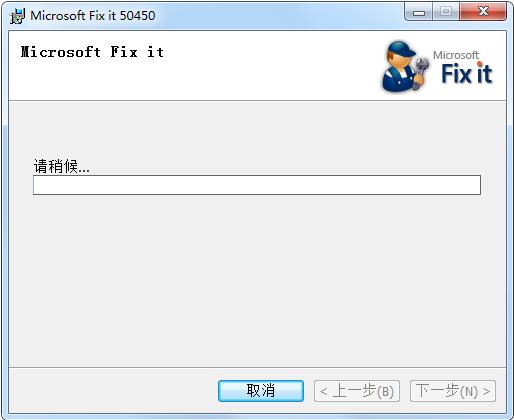Click the gray "Microsoft" word in logo
Image resolution: width=514 pixels, height=420 pixels.
(x=456, y=55)
